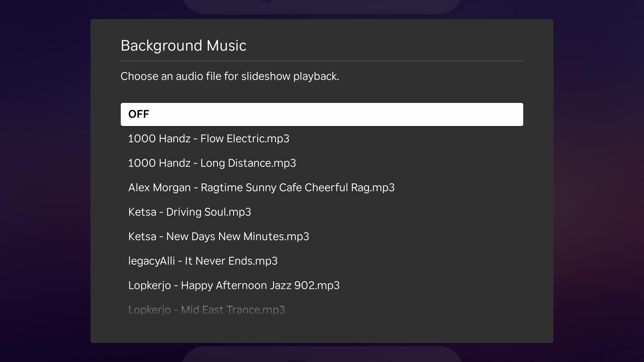Viewport: 644px width, 362px height.
Task: Pick 1000 Handz - Long Distance.mp3
Action: [x=322, y=163]
